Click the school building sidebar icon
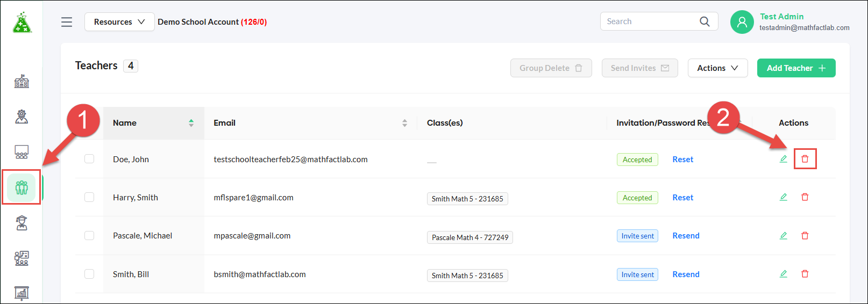Screen dimensions: 868x304 [22, 82]
